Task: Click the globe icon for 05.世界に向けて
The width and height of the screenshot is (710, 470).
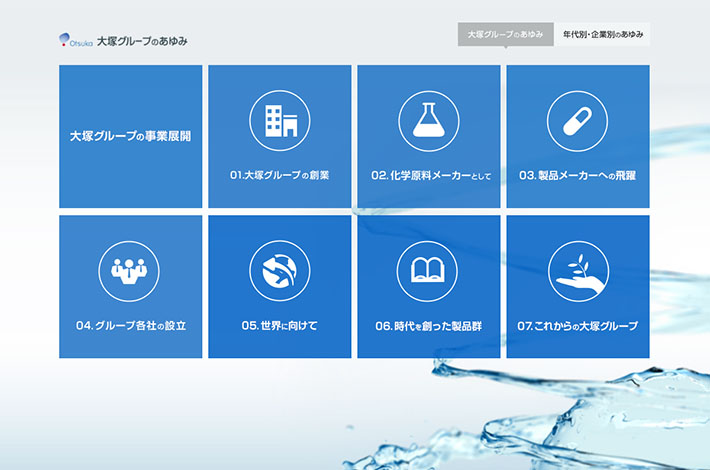Action: 280,271
